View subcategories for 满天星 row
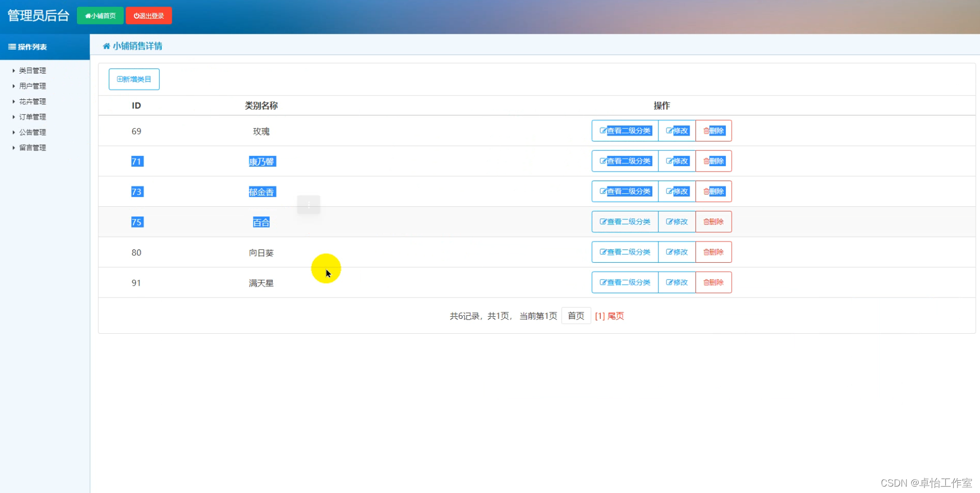 (625, 283)
